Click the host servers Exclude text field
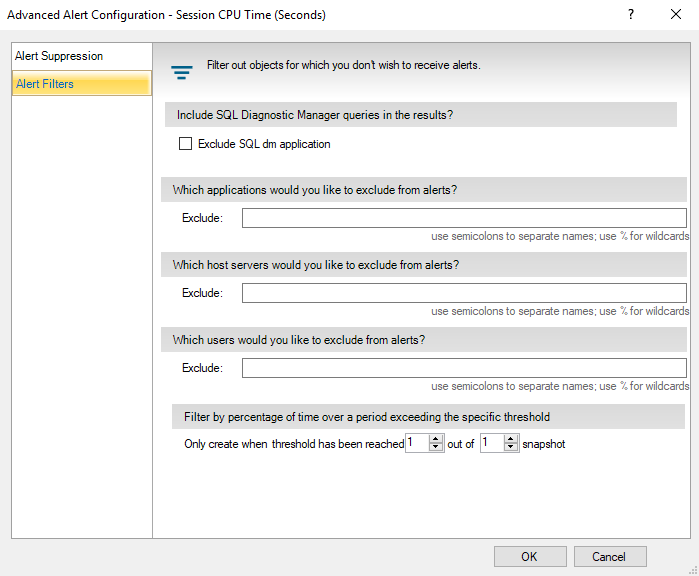This screenshot has width=699, height=576. click(464, 293)
